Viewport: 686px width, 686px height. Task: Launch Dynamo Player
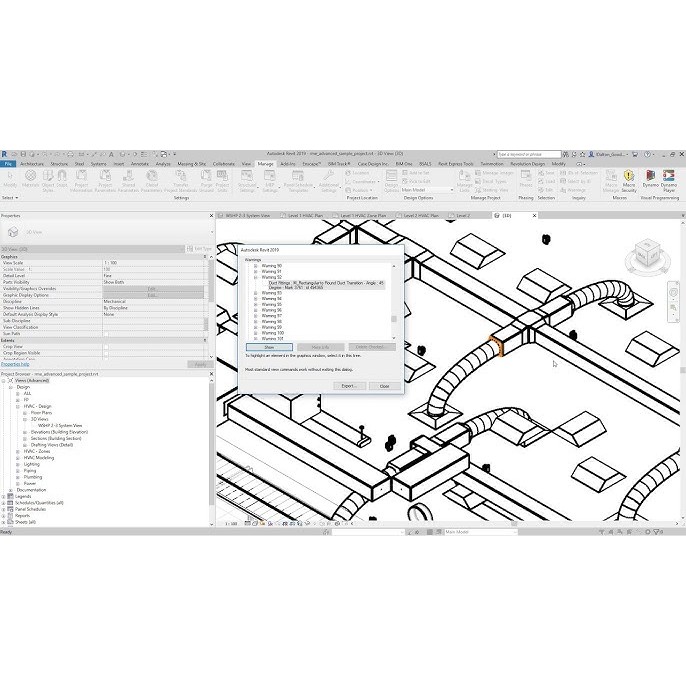pyautogui.click(x=669, y=181)
